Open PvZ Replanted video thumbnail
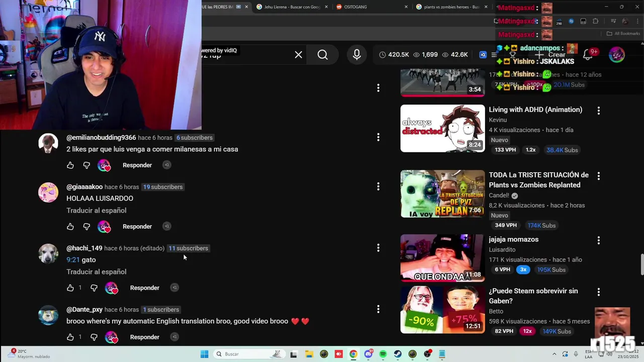Viewport: 644px width, 362px height. pyautogui.click(x=443, y=194)
